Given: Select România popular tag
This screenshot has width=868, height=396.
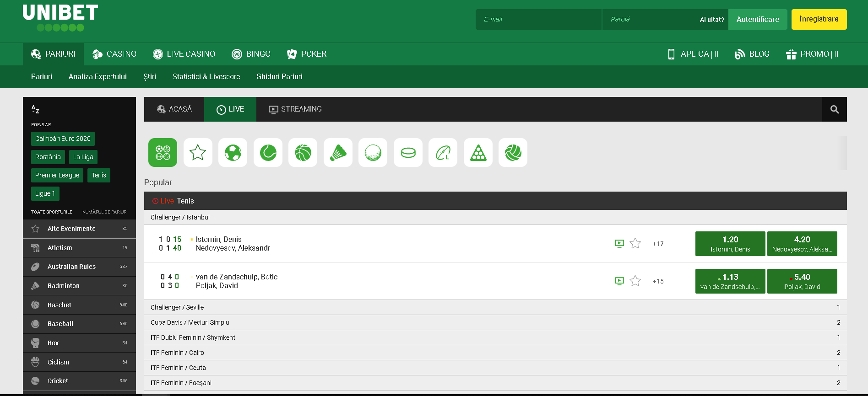Looking at the screenshot, I should pos(48,157).
